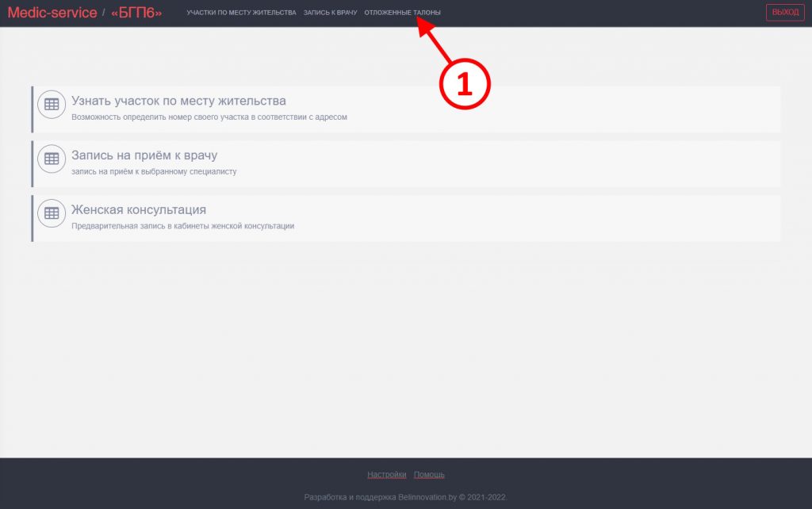The width and height of the screenshot is (812, 509).
Task: Open the Настройки link in the footer
Action: click(x=386, y=475)
